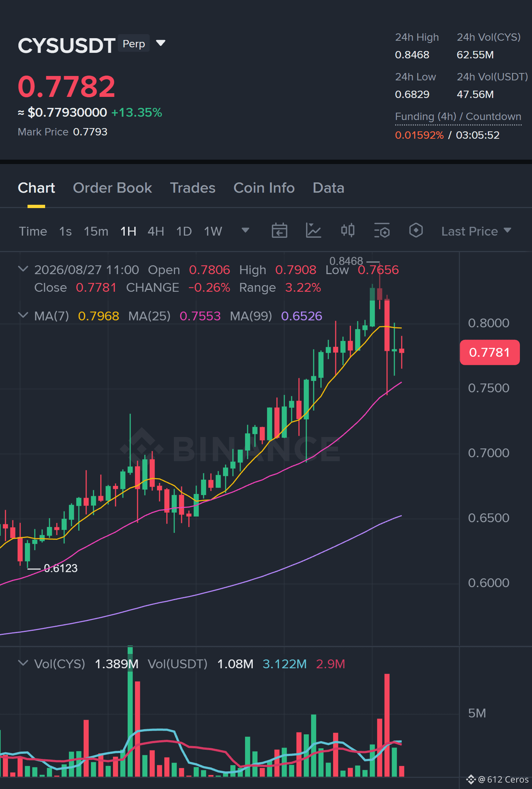
Task: Click the 24h Low value 0.6829
Action: (412, 95)
